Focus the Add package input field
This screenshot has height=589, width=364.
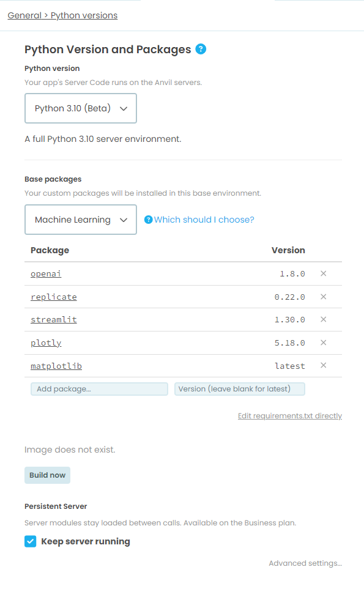pyautogui.click(x=99, y=389)
